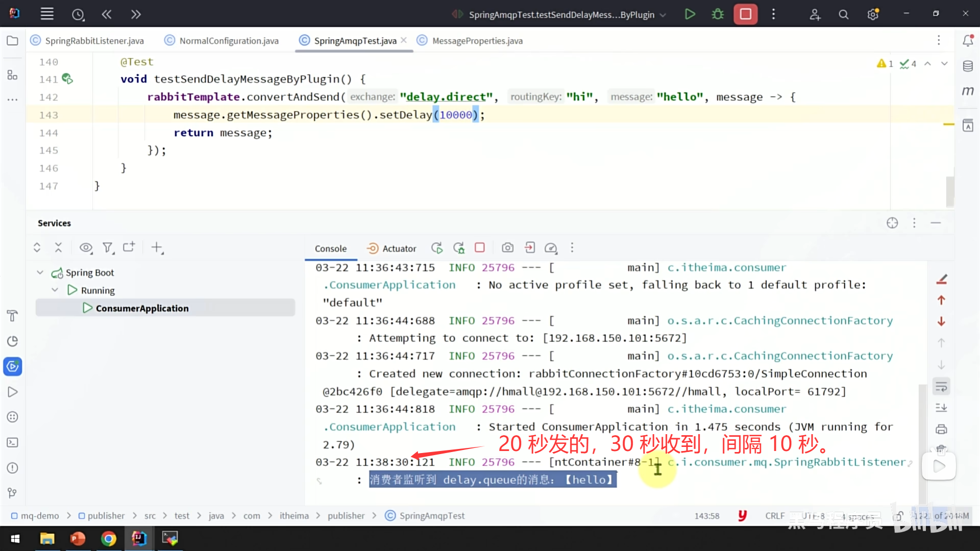Click CRLF line separator in status bar

tap(774, 516)
